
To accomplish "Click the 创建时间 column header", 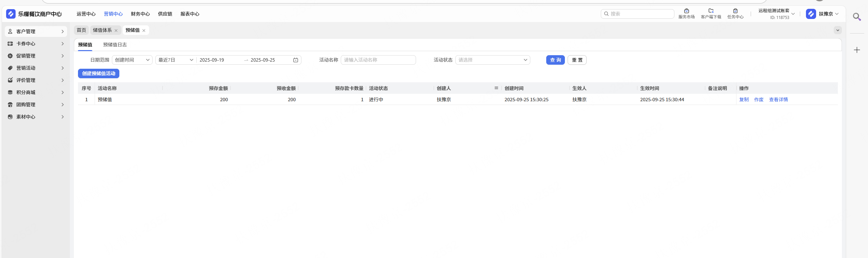I will (x=514, y=88).
